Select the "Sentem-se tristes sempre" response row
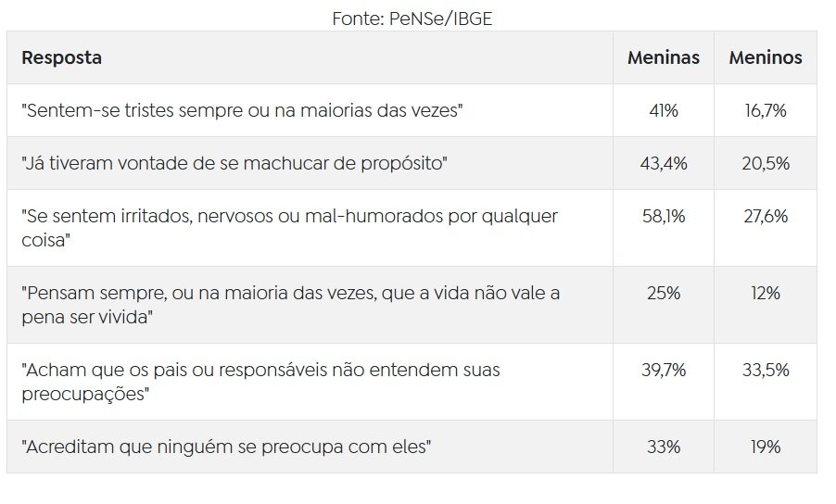This screenshot has width=836, height=504. [x=242, y=110]
